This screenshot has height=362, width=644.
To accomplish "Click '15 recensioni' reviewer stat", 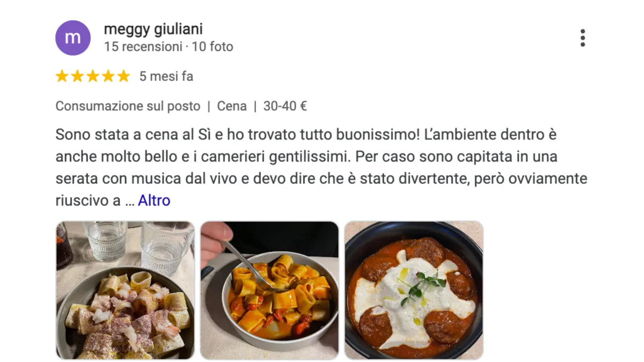I will (x=143, y=47).
